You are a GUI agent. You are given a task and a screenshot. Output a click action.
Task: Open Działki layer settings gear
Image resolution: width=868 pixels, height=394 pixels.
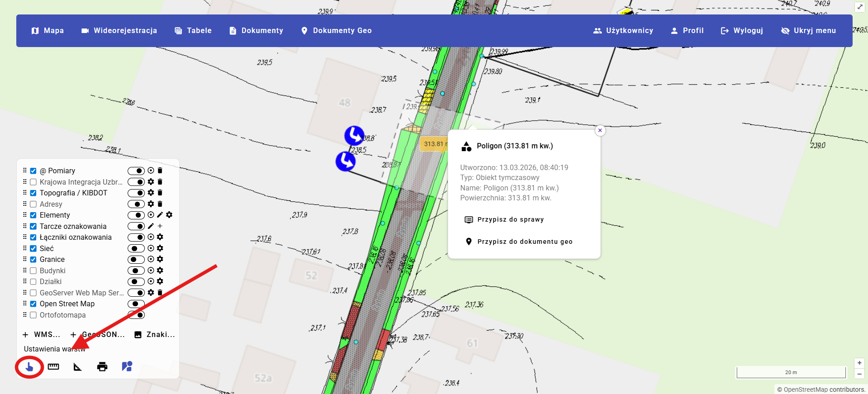[x=160, y=281]
